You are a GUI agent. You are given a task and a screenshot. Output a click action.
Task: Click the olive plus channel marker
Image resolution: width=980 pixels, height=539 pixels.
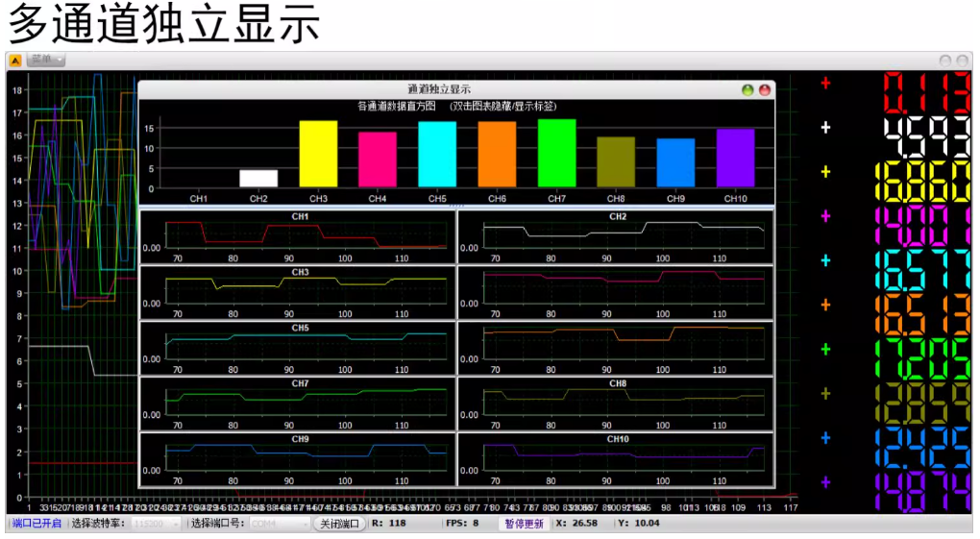coord(825,394)
